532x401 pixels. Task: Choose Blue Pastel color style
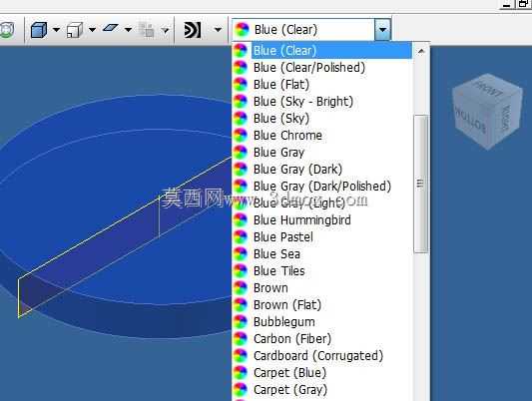[x=322, y=237]
